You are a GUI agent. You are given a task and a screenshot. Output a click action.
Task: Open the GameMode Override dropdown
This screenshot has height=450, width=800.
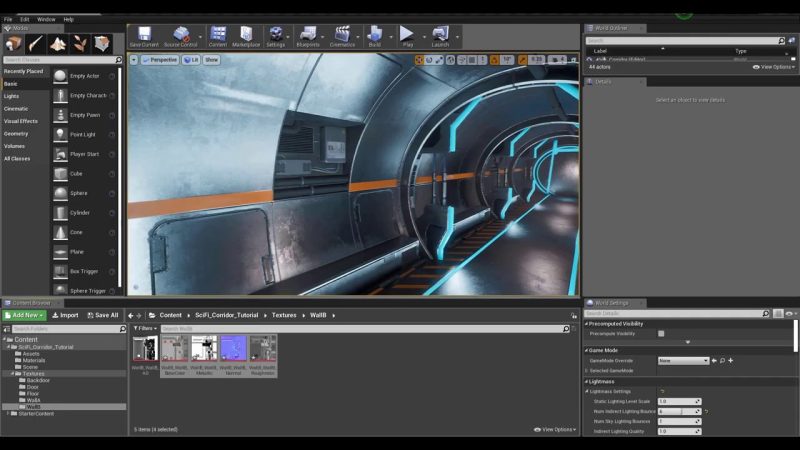pos(683,360)
